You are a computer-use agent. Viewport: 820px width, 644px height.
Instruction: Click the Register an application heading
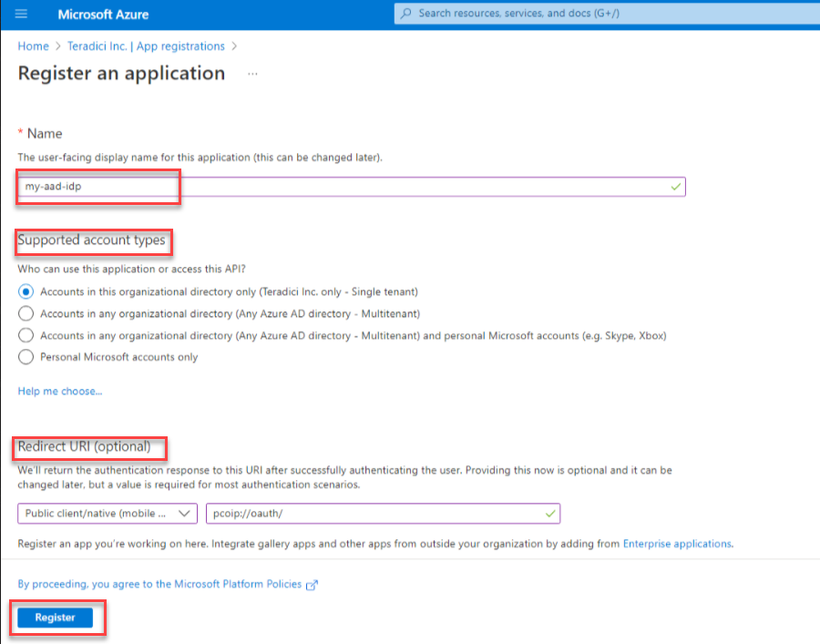click(121, 73)
